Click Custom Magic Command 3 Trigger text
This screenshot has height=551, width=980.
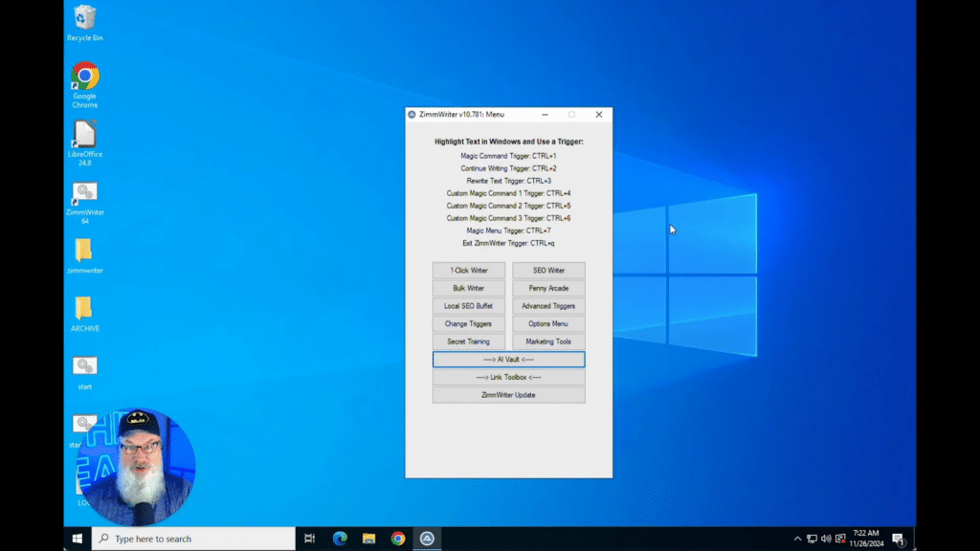(508, 218)
